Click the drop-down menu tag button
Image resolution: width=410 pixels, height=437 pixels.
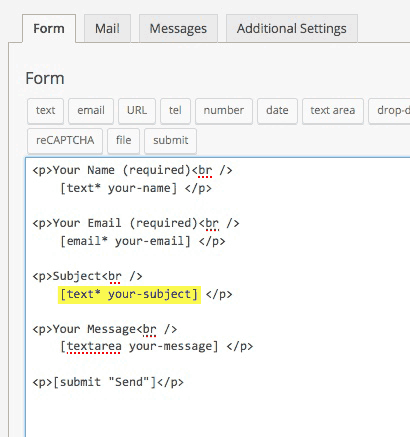[x=390, y=110]
